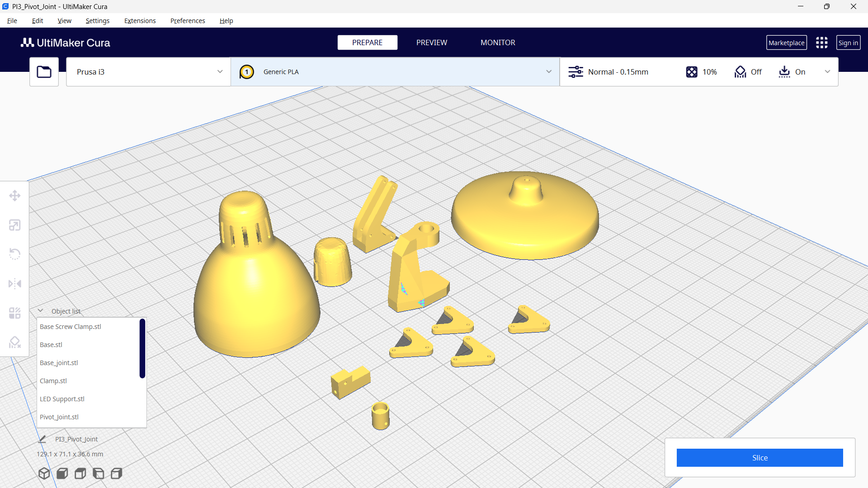
Task: Select the small cylinder model
Action: 380,416
